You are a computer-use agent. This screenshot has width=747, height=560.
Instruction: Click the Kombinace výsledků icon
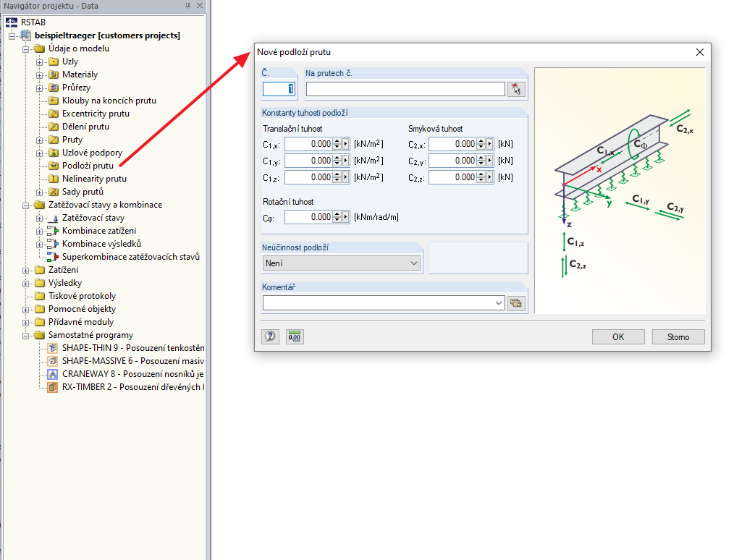tap(53, 244)
